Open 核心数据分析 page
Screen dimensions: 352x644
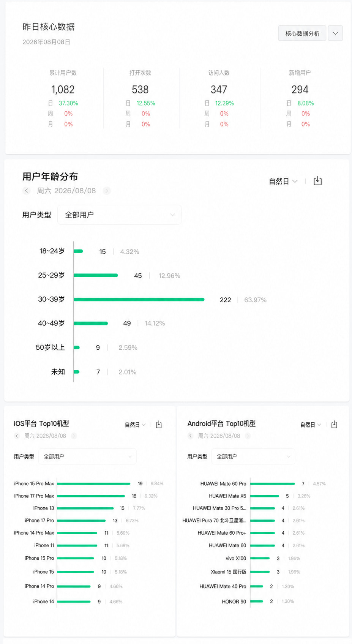pyautogui.click(x=302, y=33)
